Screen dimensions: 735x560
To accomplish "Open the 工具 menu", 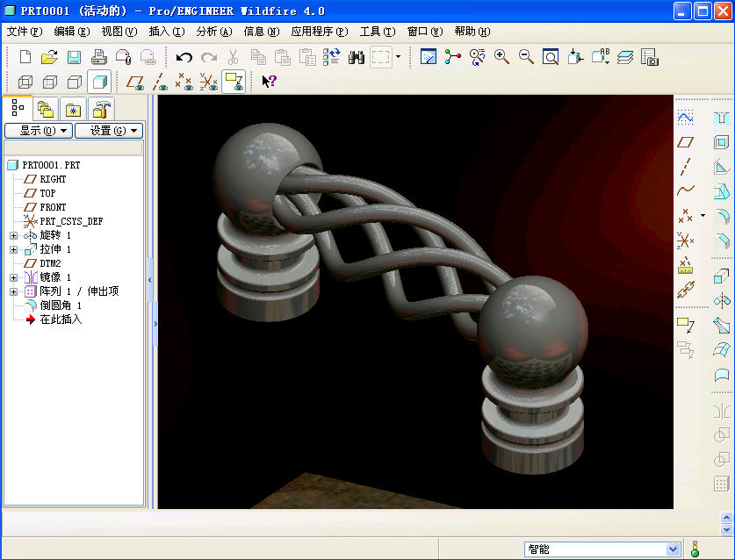I will (x=378, y=32).
